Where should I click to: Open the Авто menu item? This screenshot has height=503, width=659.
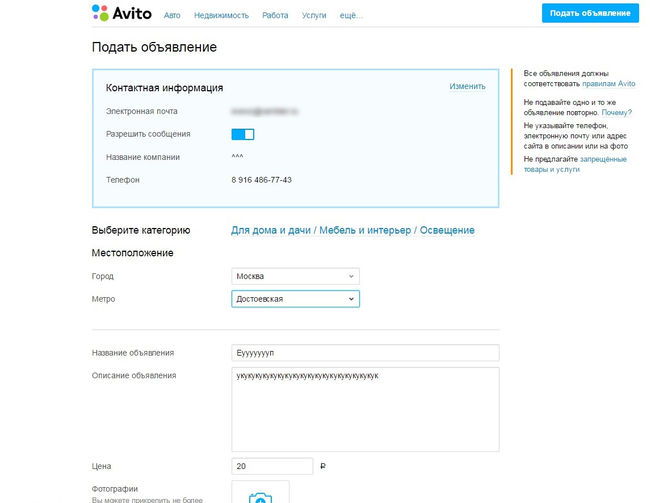pos(172,15)
